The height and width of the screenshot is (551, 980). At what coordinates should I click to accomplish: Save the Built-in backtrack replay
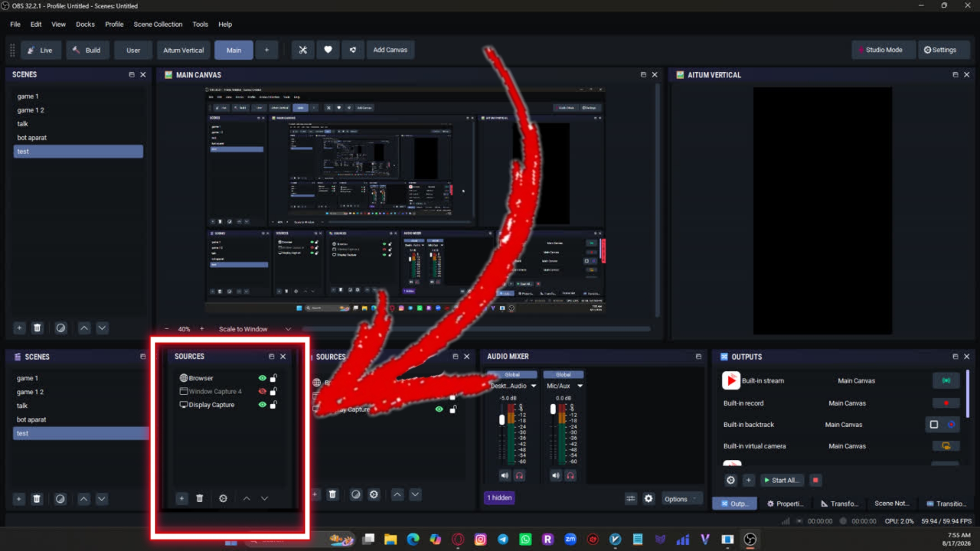tap(951, 425)
